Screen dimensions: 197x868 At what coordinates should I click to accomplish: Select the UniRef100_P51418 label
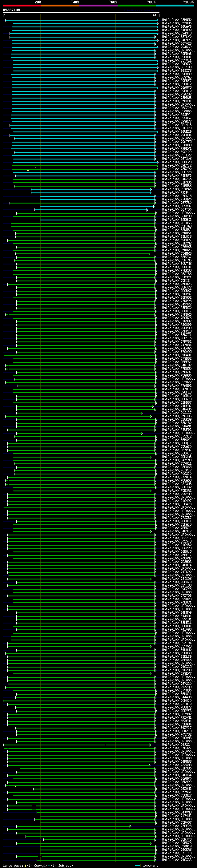pyautogui.click(x=177, y=125)
